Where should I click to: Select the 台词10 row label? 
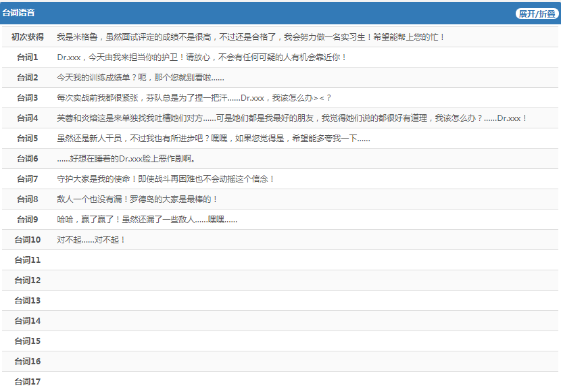(x=28, y=240)
